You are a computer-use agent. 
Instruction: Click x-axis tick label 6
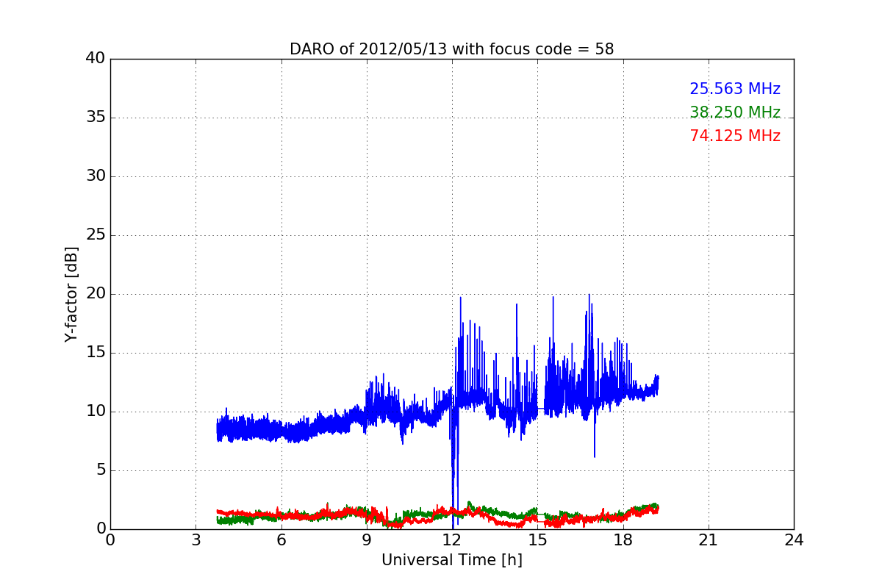pos(281,540)
